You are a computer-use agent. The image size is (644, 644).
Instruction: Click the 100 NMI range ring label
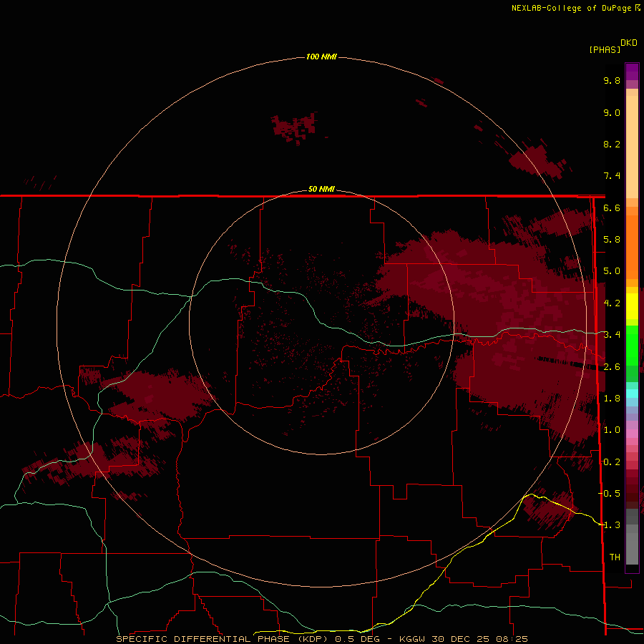click(x=321, y=57)
